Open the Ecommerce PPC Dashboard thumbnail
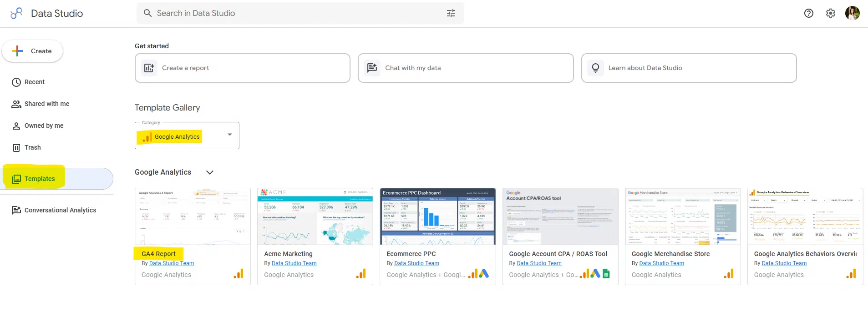868x317 pixels. [438, 216]
